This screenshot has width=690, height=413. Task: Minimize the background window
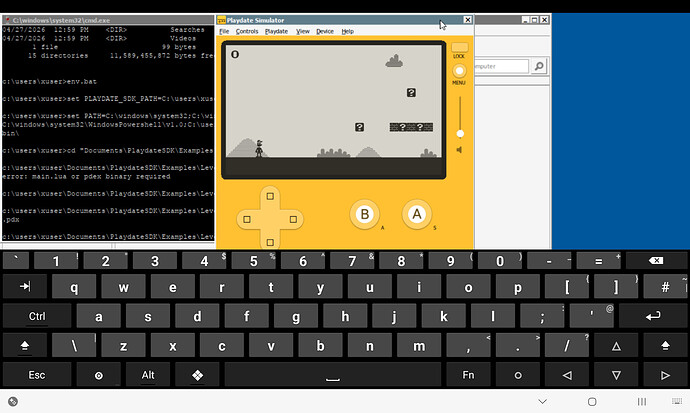tap(525, 20)
